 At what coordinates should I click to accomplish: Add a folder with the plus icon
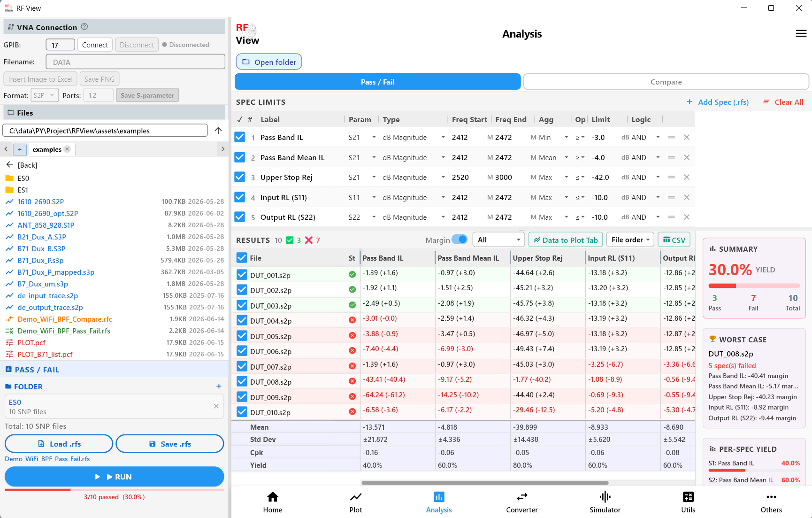pyautogui.click(x=219, y=386)
